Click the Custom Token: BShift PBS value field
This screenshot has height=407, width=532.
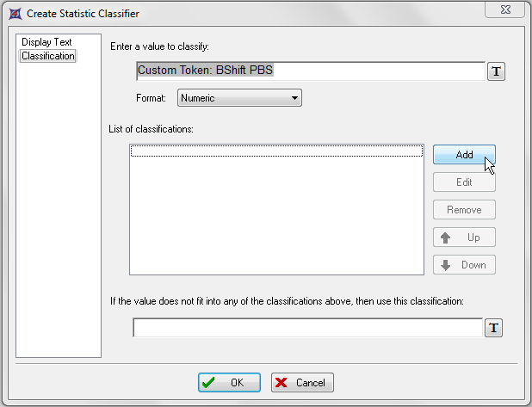coord(311,71)
